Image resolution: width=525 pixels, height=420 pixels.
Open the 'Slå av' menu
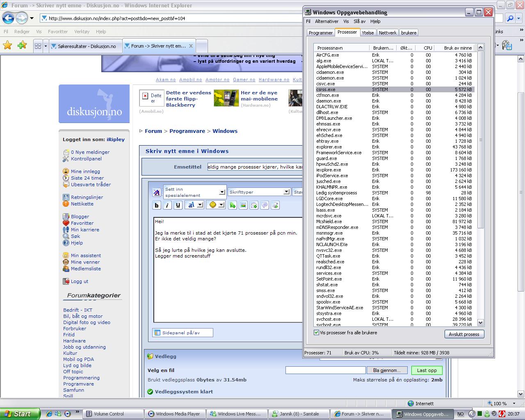(x=359, y=21)
